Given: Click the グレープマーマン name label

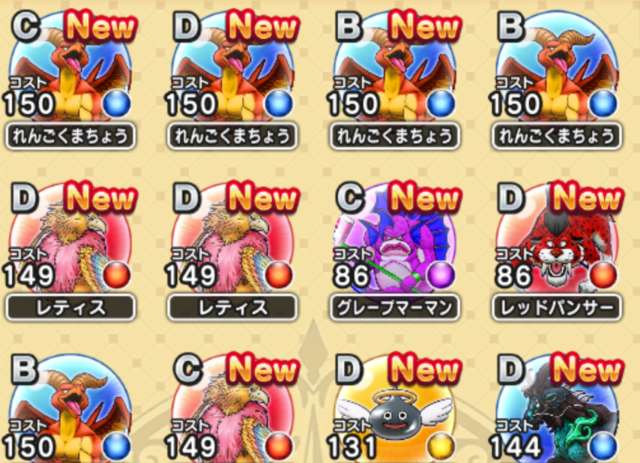Looking at the screenshot, I should pos(395,307).
